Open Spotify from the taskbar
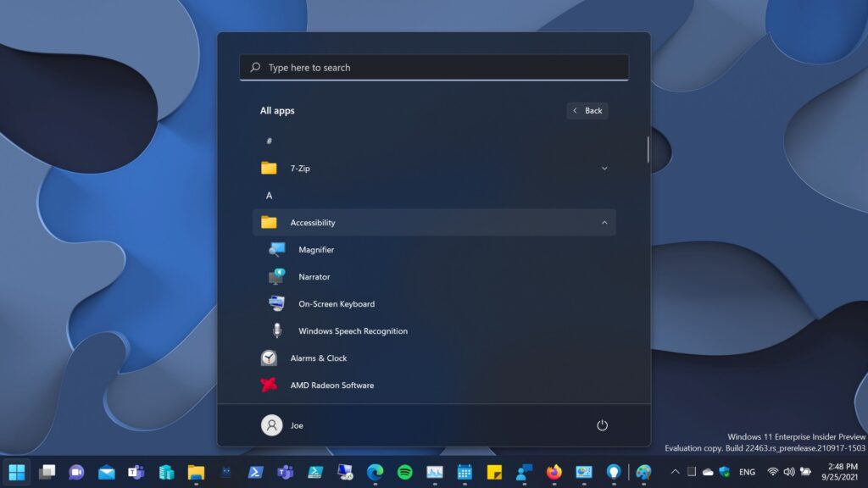Viewport: 868px width, 488px height. pyautogui.click(x=405, y=472)
